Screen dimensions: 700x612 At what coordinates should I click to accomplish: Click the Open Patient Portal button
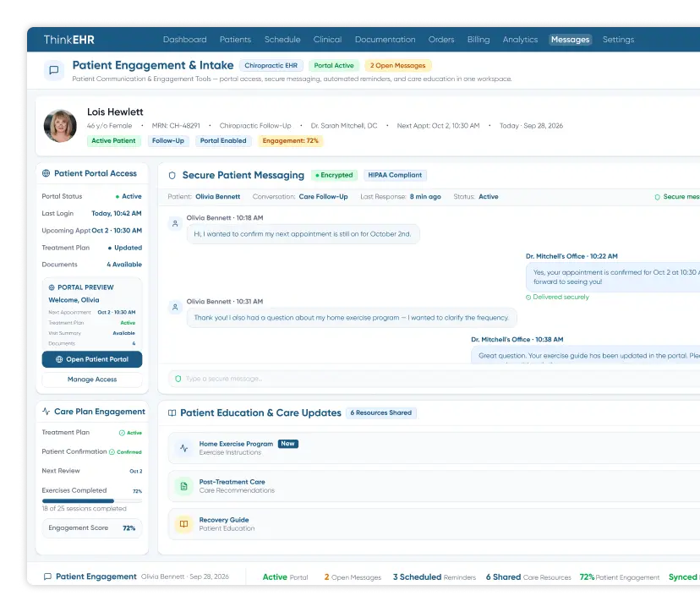(x=92, y=359)
